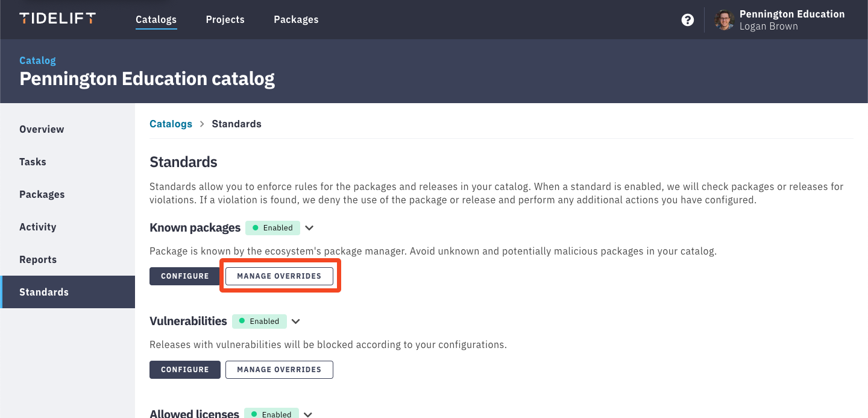
Task: Click Manage Overrides for Vulnerabilities
Action: [279, 370]
